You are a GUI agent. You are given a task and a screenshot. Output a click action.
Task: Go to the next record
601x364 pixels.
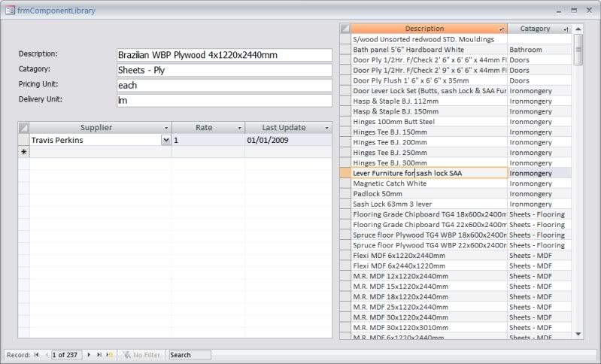tap(89, 355)
